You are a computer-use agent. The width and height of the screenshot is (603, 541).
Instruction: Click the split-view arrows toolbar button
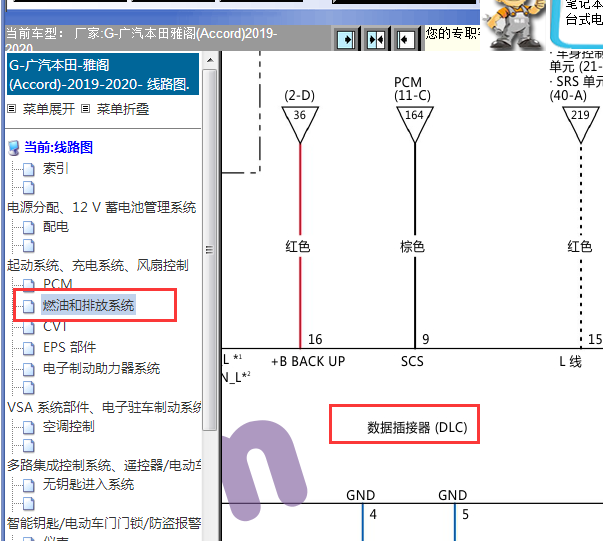click(376, 39)
